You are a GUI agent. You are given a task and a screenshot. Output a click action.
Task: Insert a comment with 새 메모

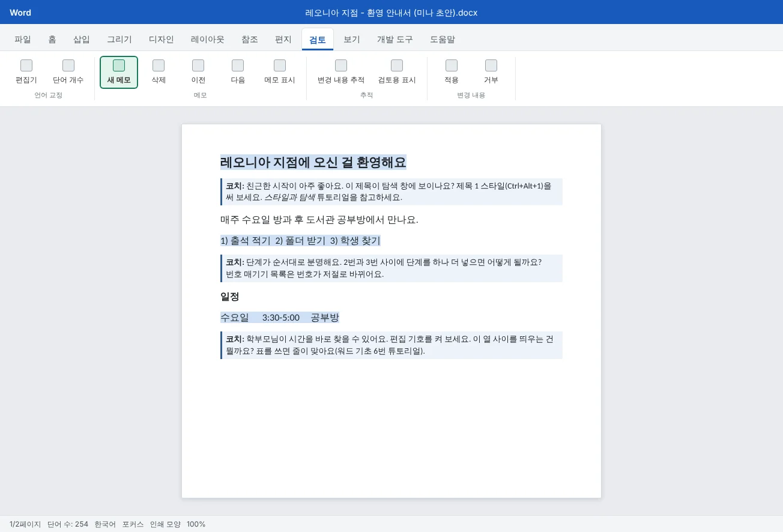pos(119,72)
